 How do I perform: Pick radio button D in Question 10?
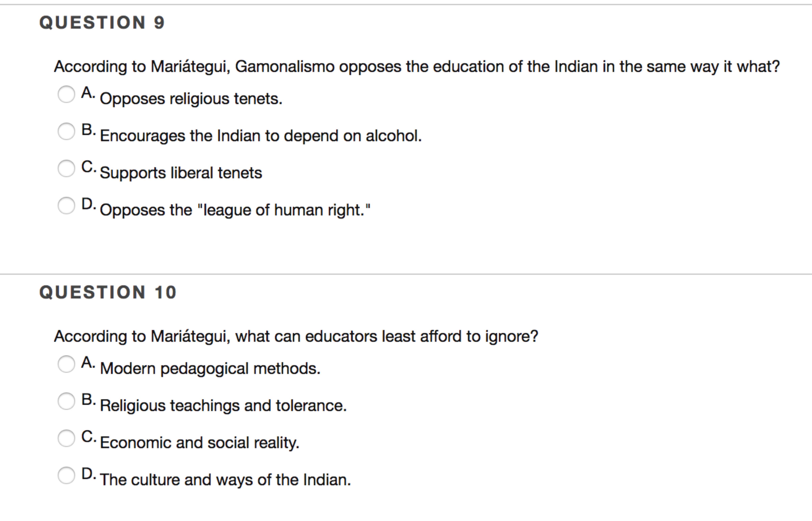click(66, 476)
